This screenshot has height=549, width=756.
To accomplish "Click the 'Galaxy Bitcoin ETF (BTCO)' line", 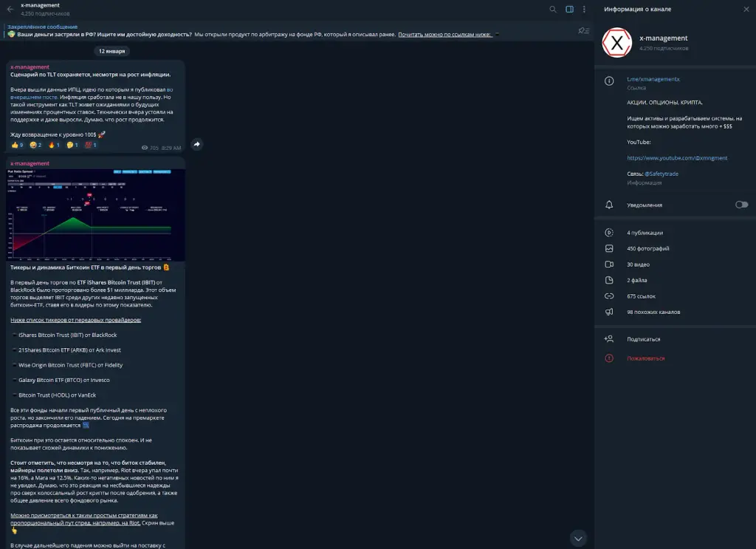I will coord(63,380).
